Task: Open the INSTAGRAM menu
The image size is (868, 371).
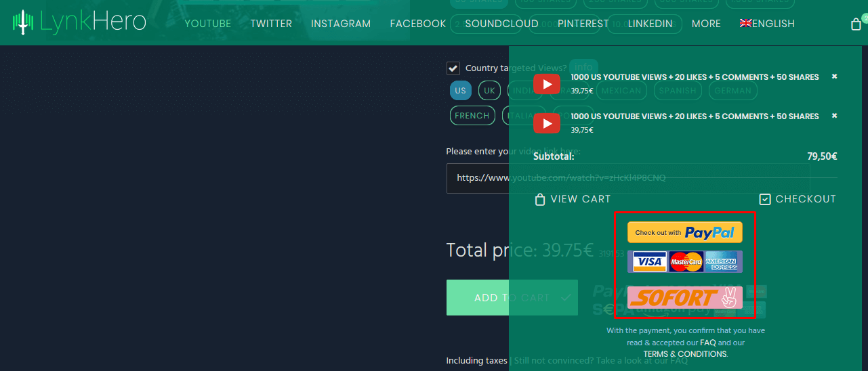Action: point(341,24)
